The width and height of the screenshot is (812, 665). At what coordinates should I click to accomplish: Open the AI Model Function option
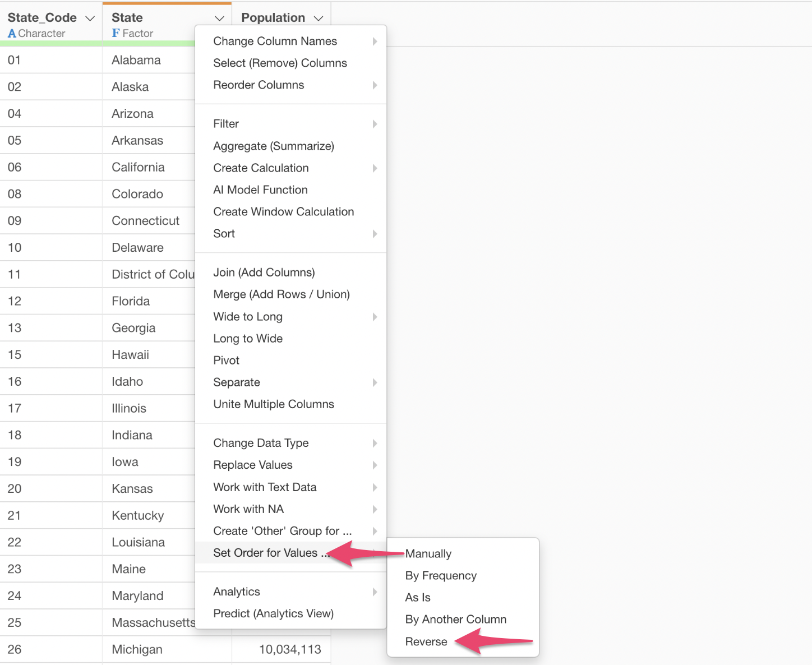click(260, 190)
